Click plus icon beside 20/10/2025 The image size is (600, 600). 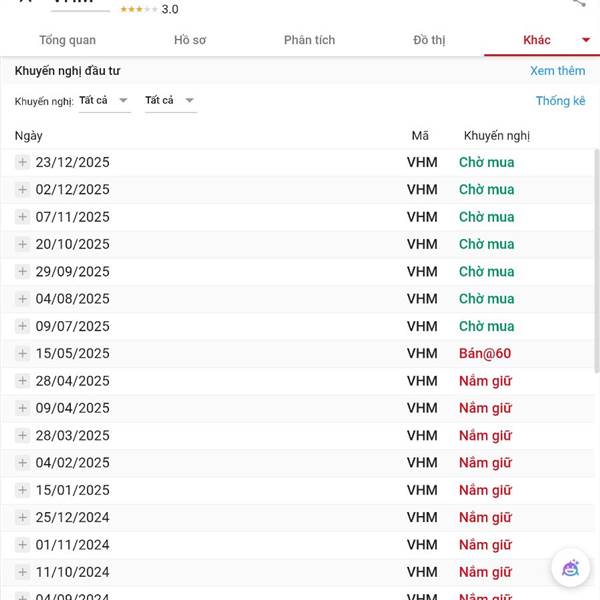(23, 244)
